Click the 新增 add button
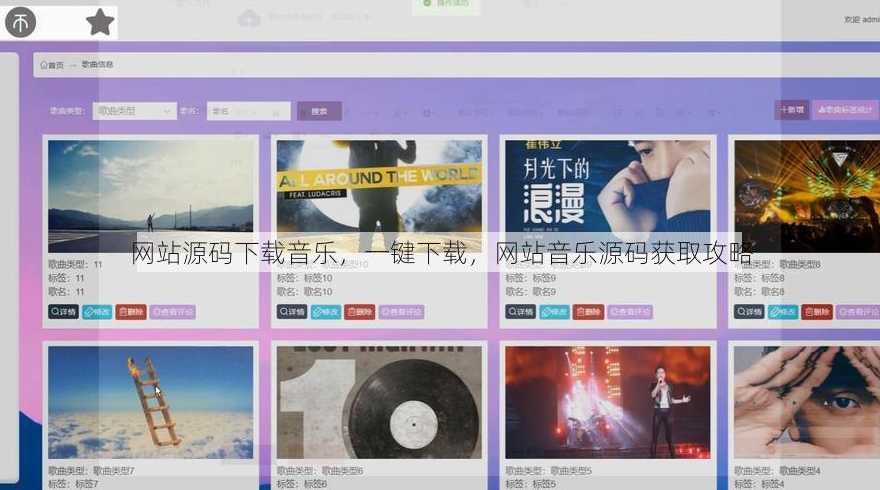 [792, 110]
